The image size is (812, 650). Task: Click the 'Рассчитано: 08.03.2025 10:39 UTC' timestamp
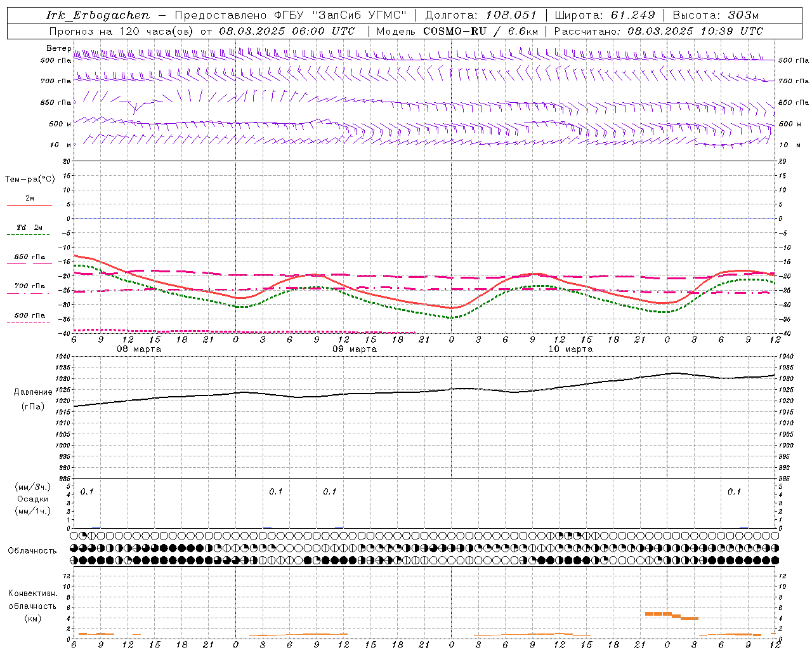(658, 31)
